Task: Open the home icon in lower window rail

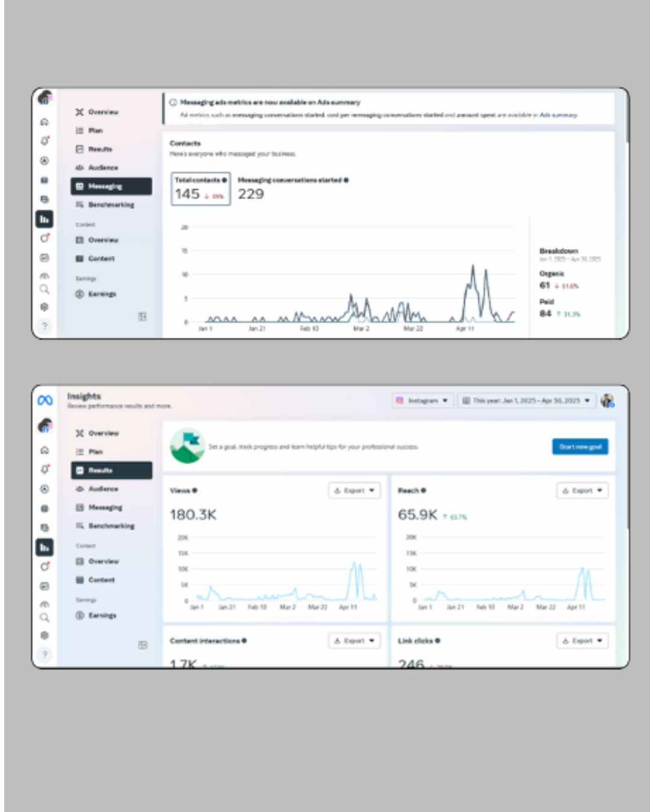Action: click(45, 451)
